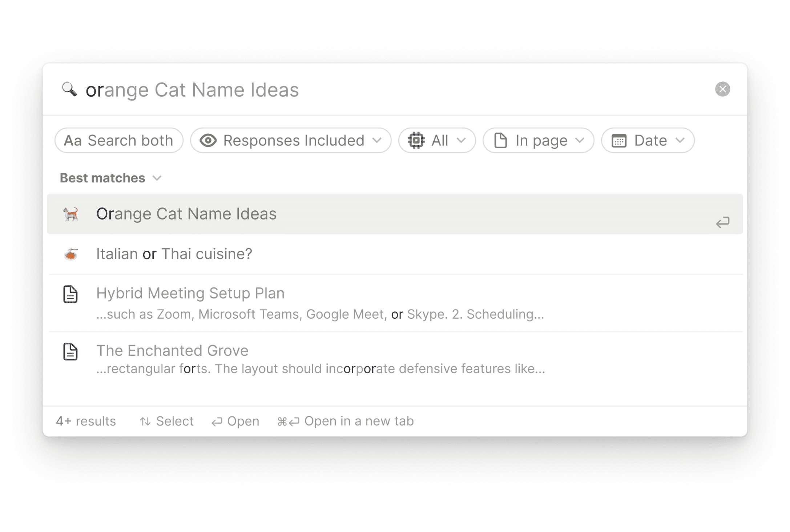Screen dimensions: 790x532
Task: Click the orange cat emoji icon
Action: click(70, 214)
